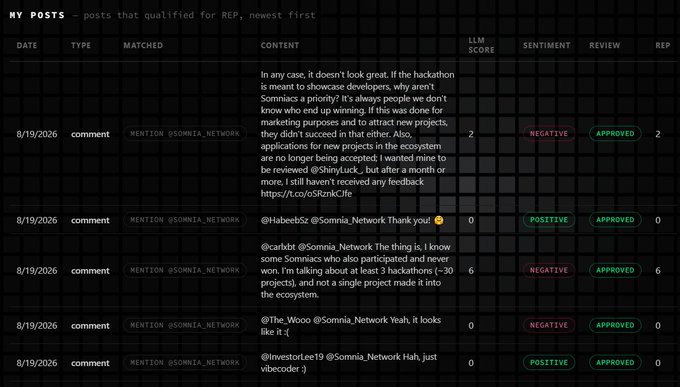Click the date 8/19/2026 in the @carlxbt row
The width and height of the screenshot is (680, 387).
(x=37, y=271)
